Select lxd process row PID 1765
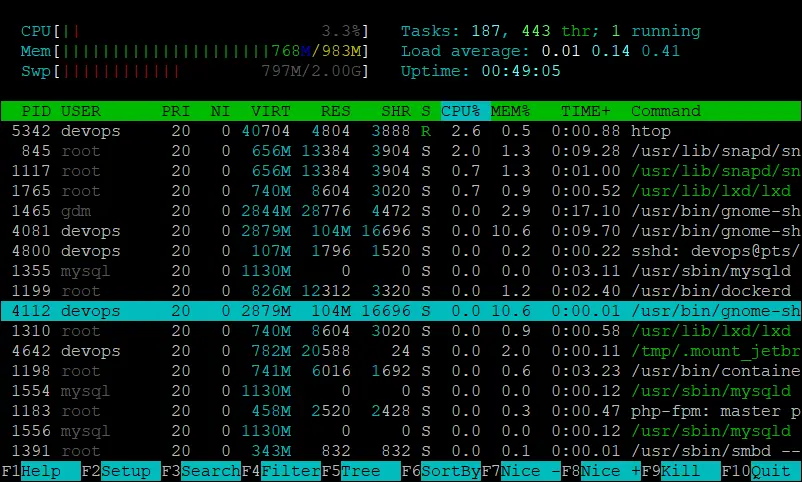The height and width of the screenshot is (482, 802). pyautogui.click(x=401, y=191)
